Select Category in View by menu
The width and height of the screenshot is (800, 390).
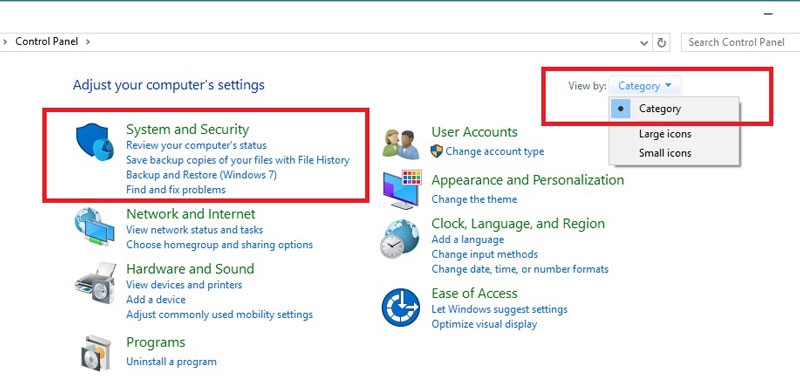[x=674, y=109]
